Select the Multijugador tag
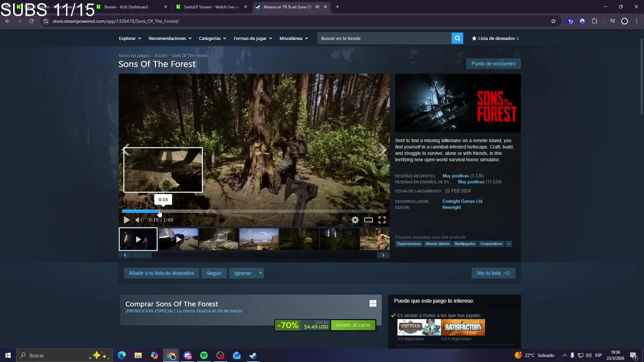The width and height of the screenshot is (644, 362). pyautogui.click(x=465, y=244)
